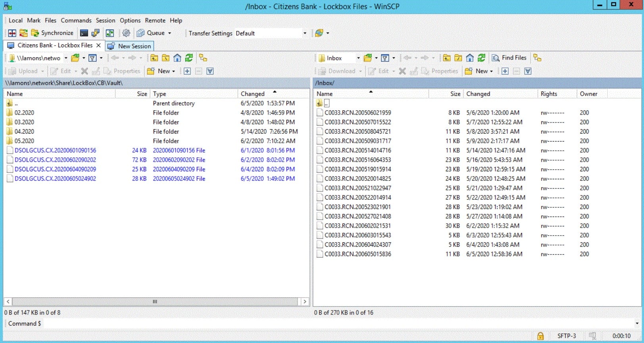The image size is (644, 343).
Task: Select file DSOLGCUS.CX.20200601090156
Action: [55, 150]
